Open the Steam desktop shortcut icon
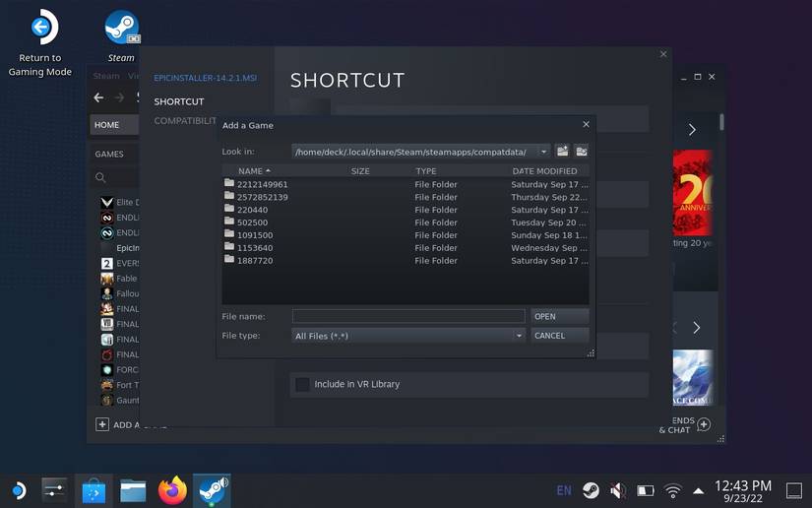The image size is (812, 508). pyautogui.click(x=121, y=35)
